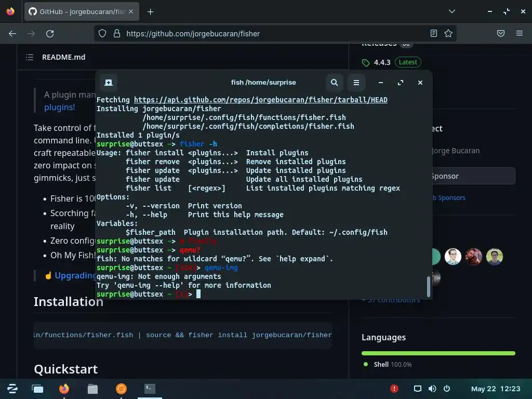
Task: Click the Installation heading
Action: [69, 302]
